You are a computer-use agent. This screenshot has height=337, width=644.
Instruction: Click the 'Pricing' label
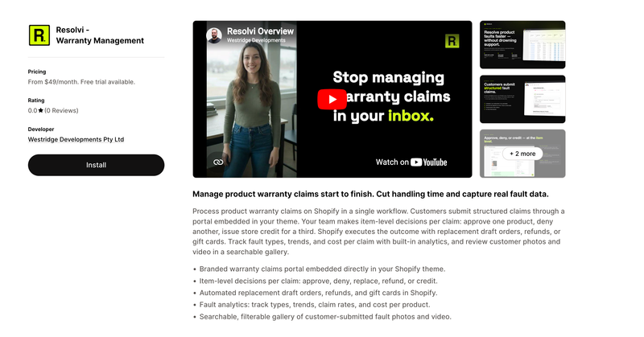(x=37, y=72)
